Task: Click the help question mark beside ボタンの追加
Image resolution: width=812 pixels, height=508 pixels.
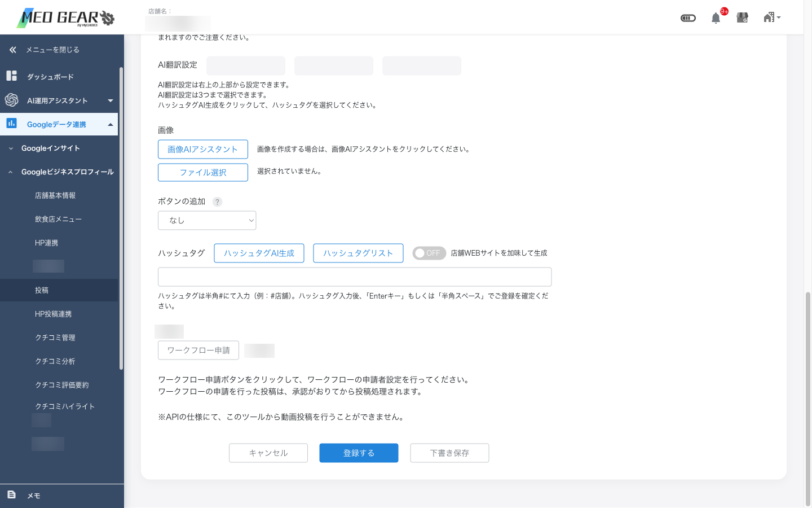Action: 217,202
